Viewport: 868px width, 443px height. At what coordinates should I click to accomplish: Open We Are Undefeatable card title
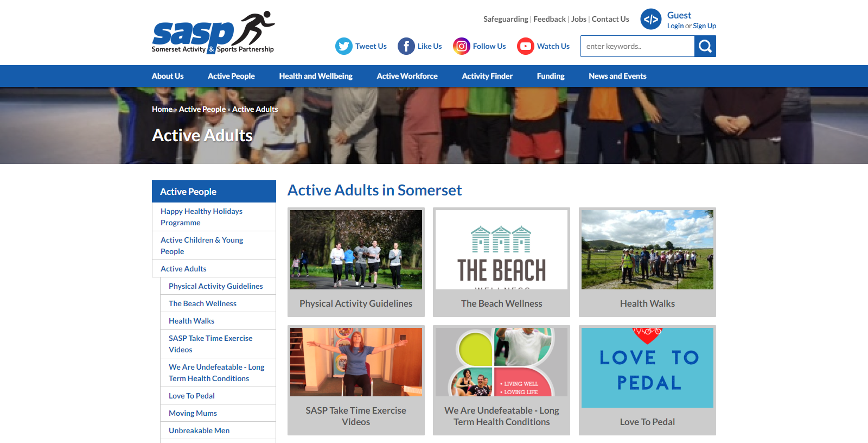pos(502,416)
